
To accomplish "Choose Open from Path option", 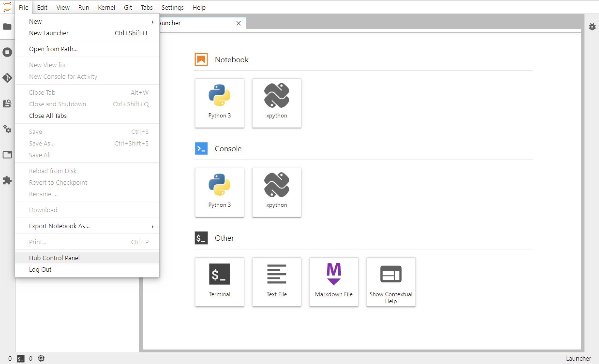I will click(53, 49).
